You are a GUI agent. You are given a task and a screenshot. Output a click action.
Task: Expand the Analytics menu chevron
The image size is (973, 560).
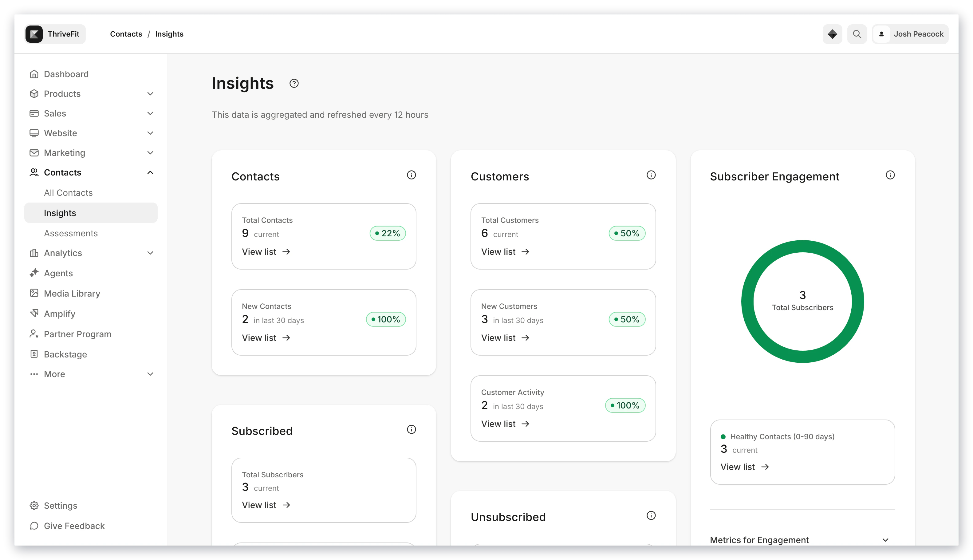coord(150,253)
